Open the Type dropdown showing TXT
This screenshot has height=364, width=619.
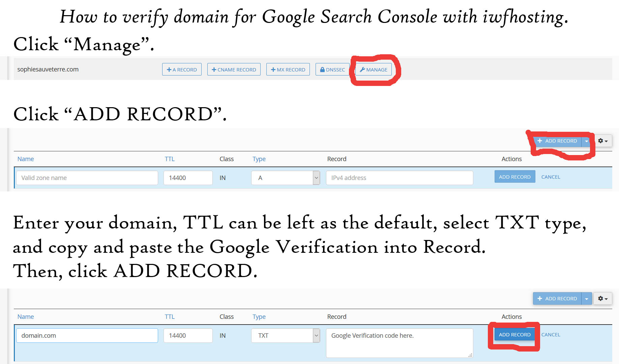(x=285, y=335)
